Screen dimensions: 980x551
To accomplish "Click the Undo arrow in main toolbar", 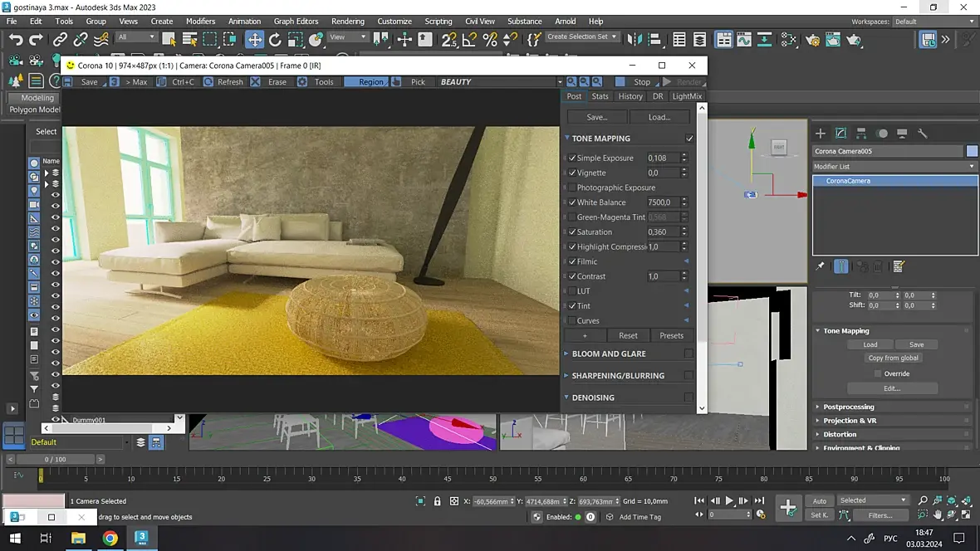I will (x=16, y=39).
